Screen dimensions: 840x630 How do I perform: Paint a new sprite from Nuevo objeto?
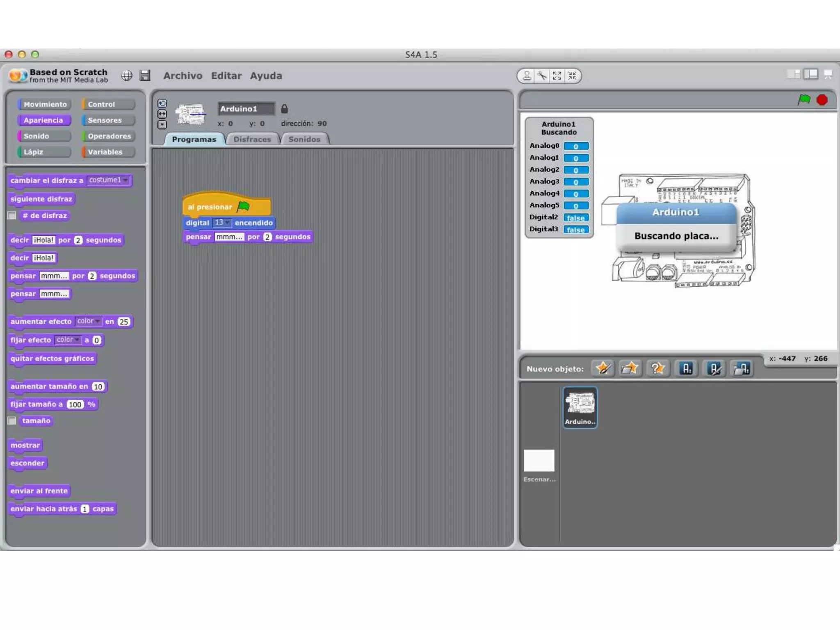click(603, 368)
